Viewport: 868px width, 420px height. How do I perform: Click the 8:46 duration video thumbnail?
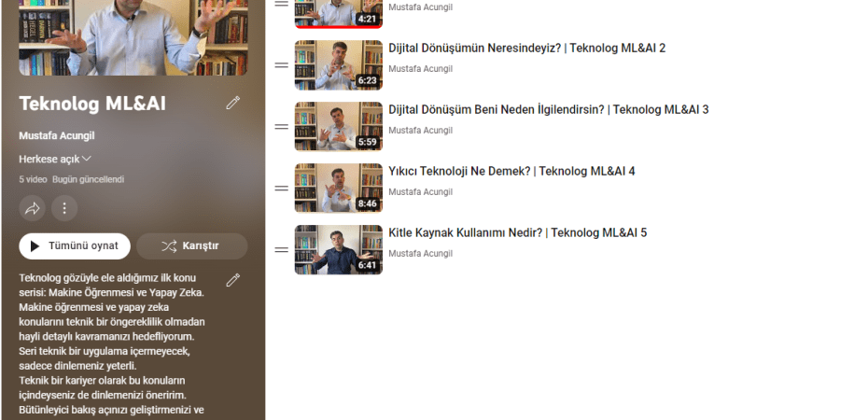(x=338, y=189)
